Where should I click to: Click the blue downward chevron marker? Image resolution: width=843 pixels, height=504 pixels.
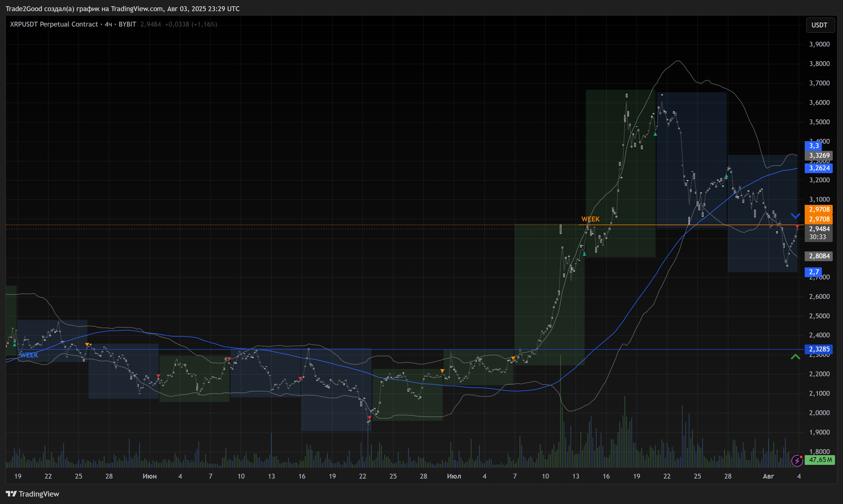pos(796,216)
